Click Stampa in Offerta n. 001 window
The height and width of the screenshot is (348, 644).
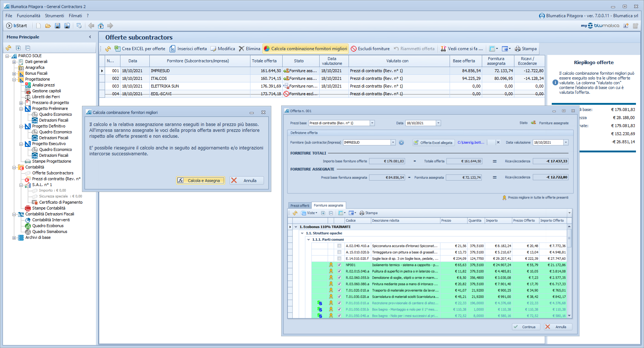368,213
